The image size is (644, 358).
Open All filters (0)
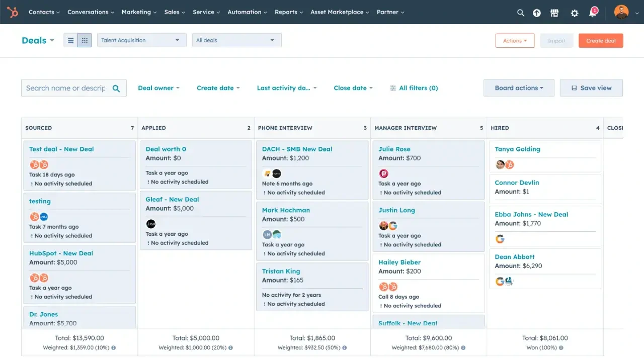[414, 88]
